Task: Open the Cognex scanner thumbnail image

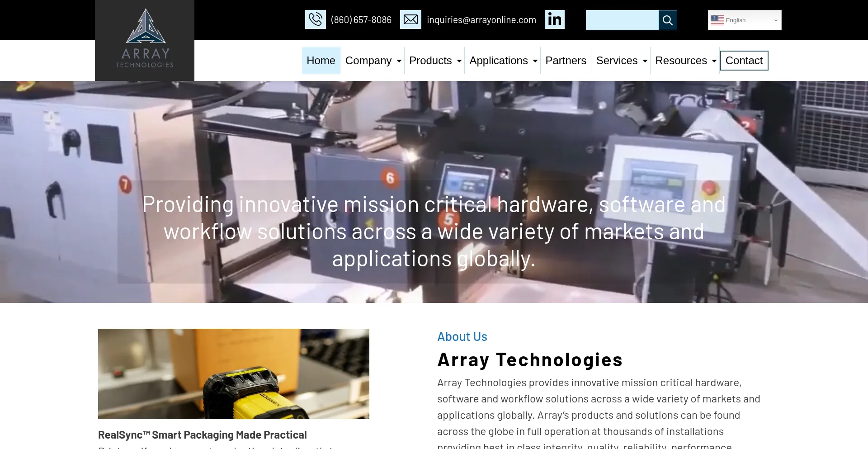Action: click(234, 374)
